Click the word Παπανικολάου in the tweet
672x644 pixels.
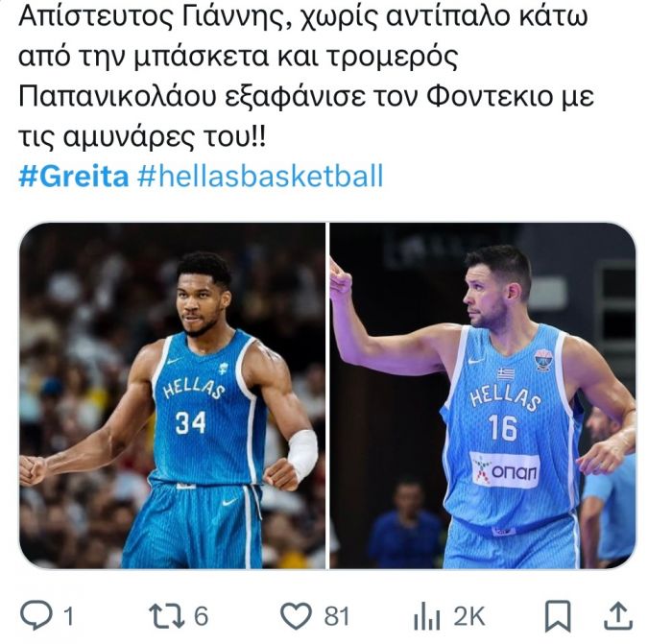pos(118,96)
